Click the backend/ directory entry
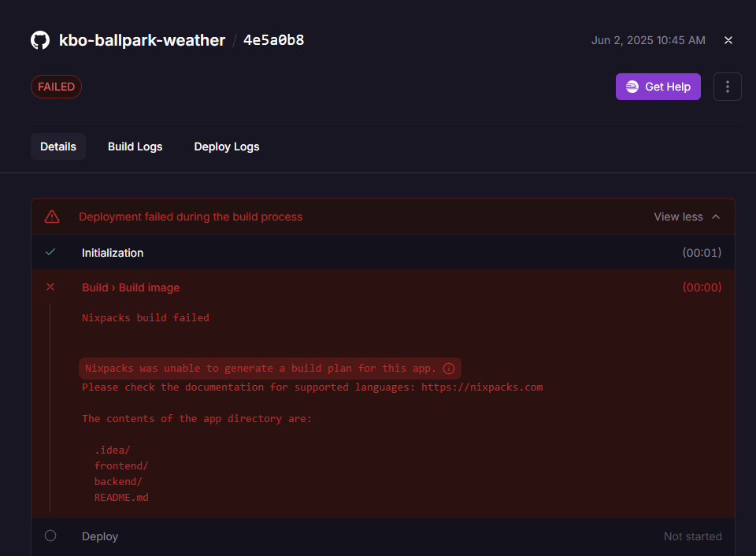The height and width of the screenshot is (556, 756). pos(118,482)
